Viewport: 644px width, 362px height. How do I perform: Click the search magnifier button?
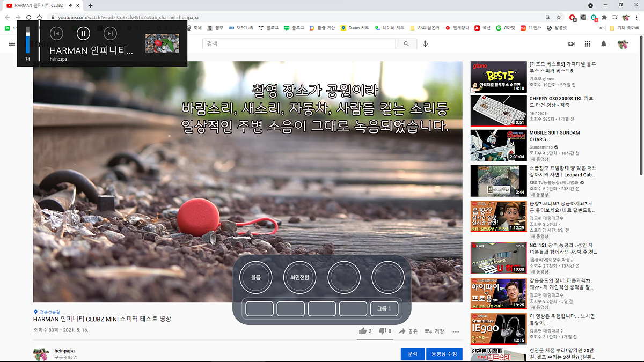click(407, 44)
